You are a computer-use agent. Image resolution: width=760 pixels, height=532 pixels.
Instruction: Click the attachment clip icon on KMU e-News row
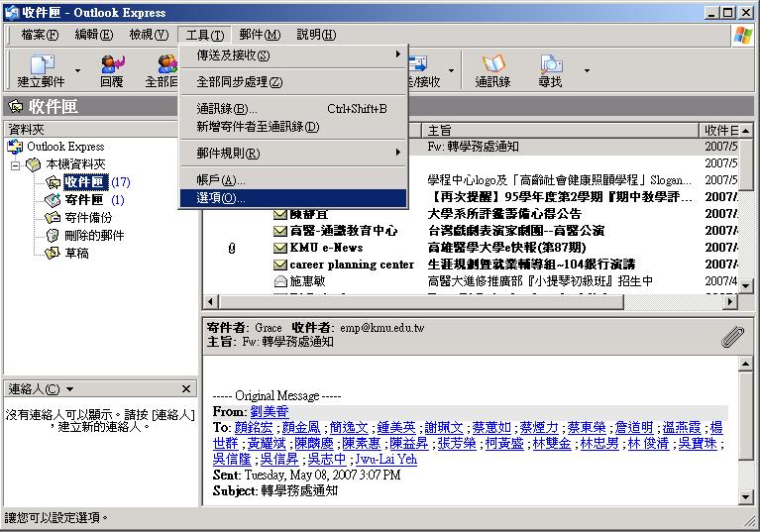(232, 248)
